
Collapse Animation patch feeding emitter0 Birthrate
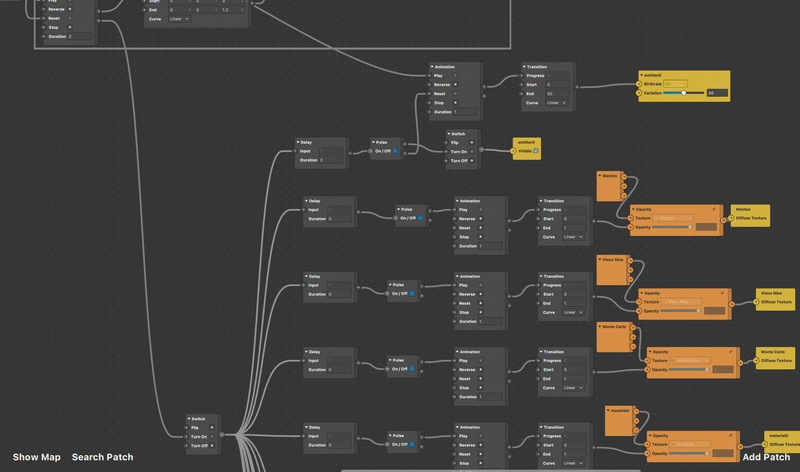click(432, 67)
